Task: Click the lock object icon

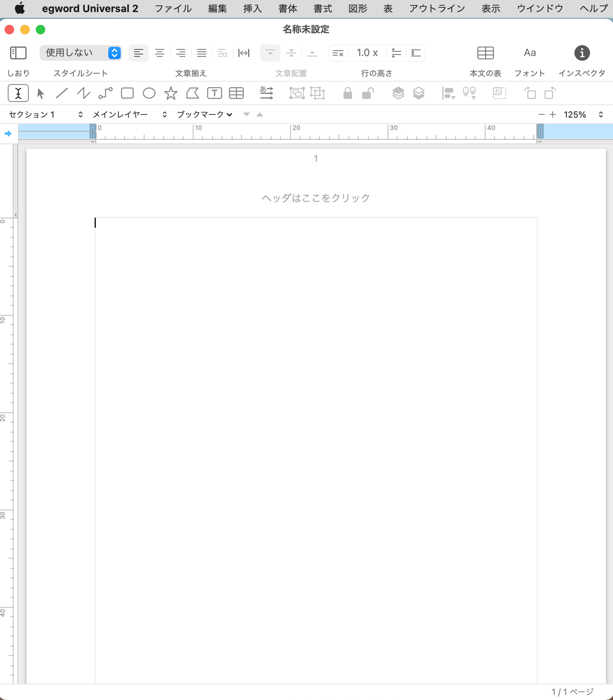Action: coord(348,93)
